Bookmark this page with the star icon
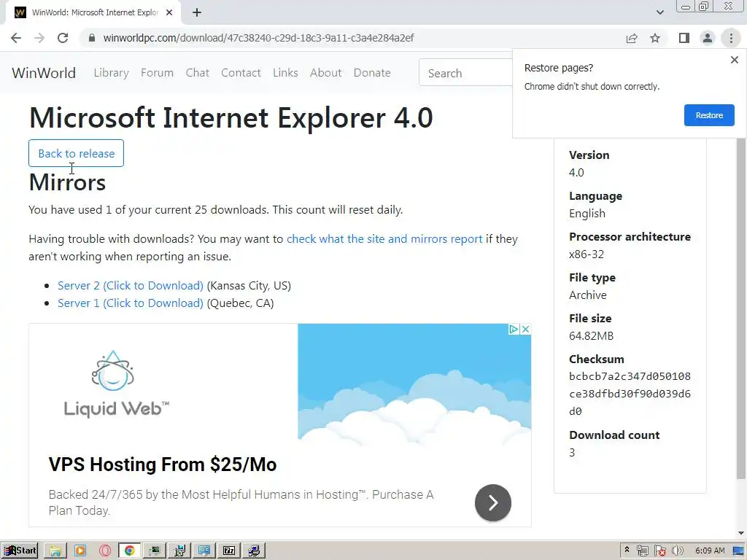The image size is (747, 560). 655,38
